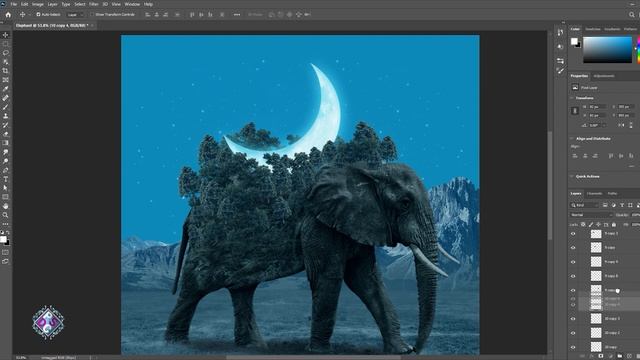Select the Eyedropper tool

pyautogui.click(x=5, y=89)
